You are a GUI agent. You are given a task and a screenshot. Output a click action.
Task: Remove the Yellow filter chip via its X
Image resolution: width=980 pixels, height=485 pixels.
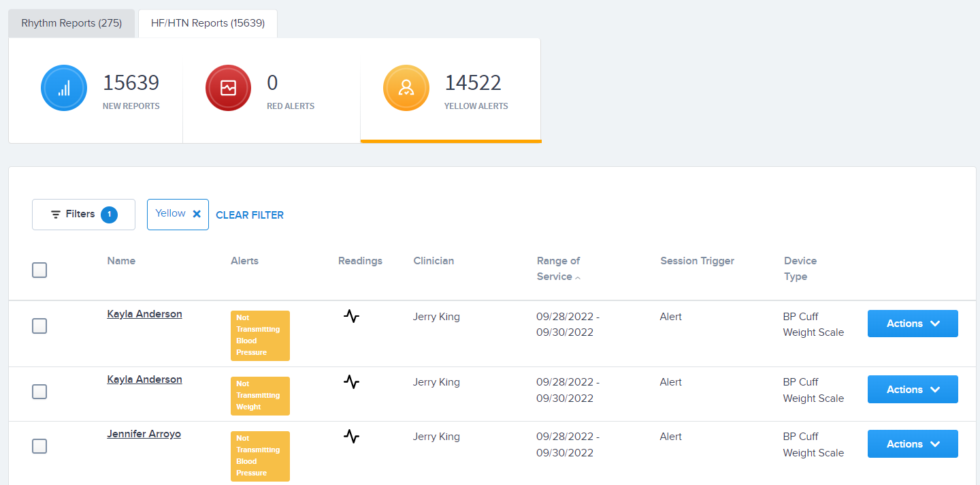pyautogui.click(x=196, y=213)
